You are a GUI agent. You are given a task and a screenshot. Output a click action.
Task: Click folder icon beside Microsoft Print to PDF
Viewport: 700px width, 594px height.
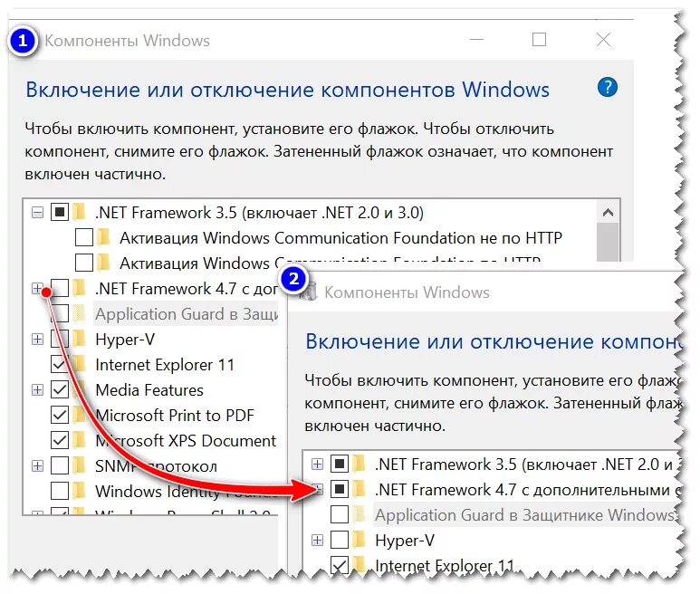click(80, 415)
